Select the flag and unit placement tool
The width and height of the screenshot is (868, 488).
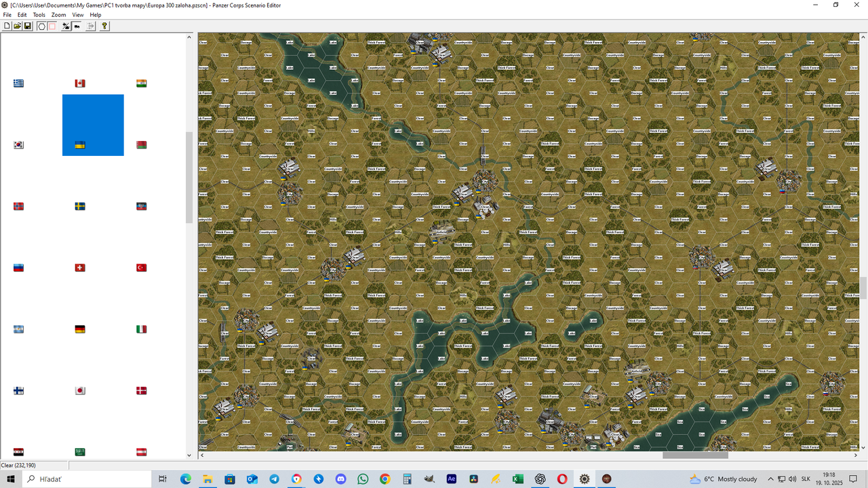click(x=66, y=26)
